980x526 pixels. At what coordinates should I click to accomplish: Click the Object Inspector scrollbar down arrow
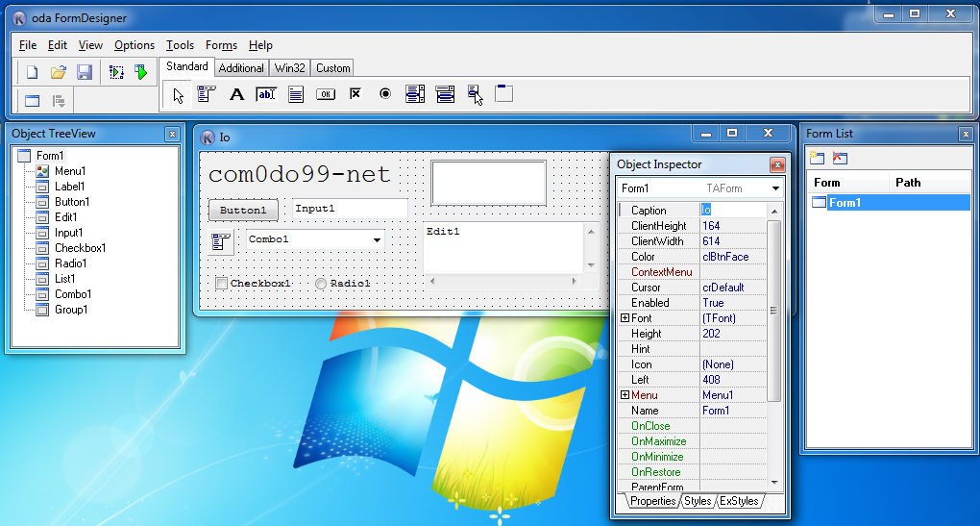(774, 482)
